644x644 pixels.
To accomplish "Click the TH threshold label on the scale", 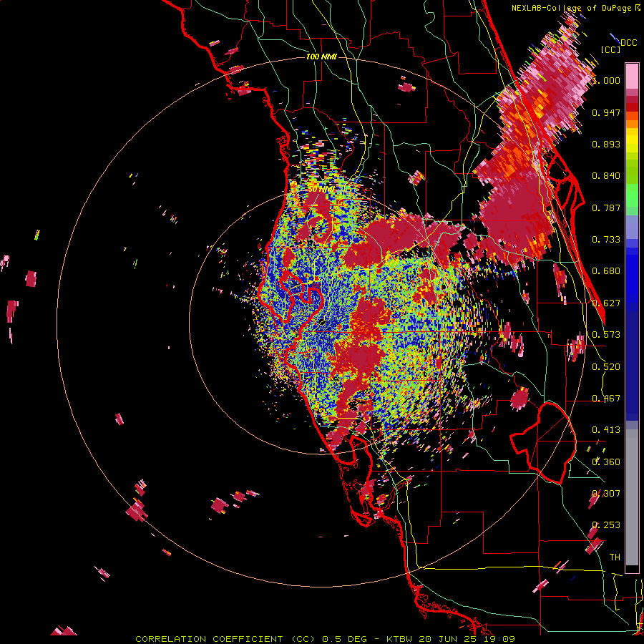I will [x=615, y=557].
